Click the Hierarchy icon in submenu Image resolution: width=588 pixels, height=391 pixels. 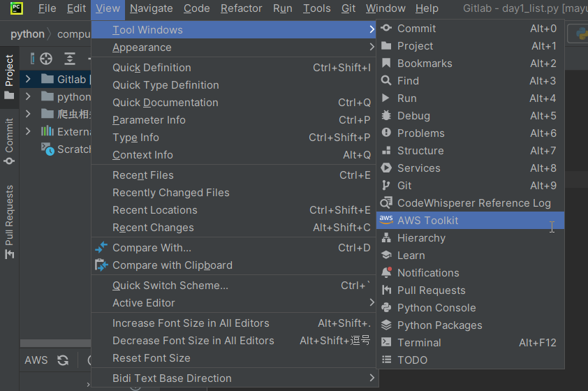click(x=386, y=237)
